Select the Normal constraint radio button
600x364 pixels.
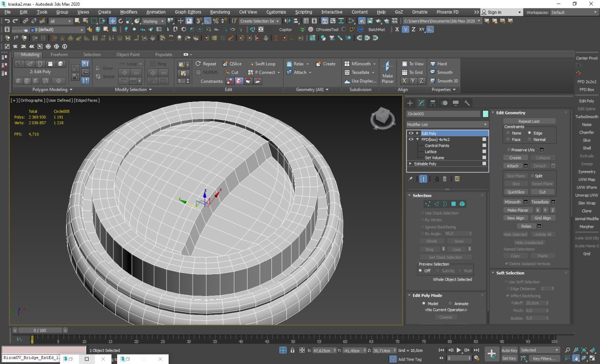tap(530, 139)
